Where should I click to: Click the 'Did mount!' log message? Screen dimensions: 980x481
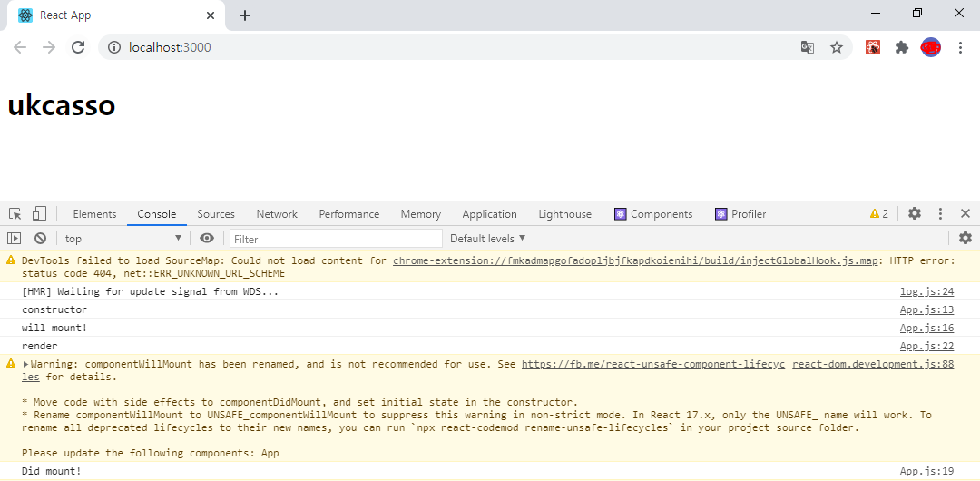pyautogui.click(x=51, y=471)
